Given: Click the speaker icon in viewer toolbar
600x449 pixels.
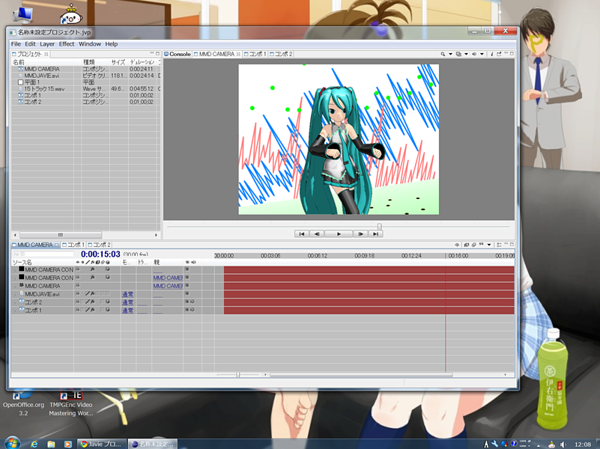Looking at the screenshot, I should 474,54.
